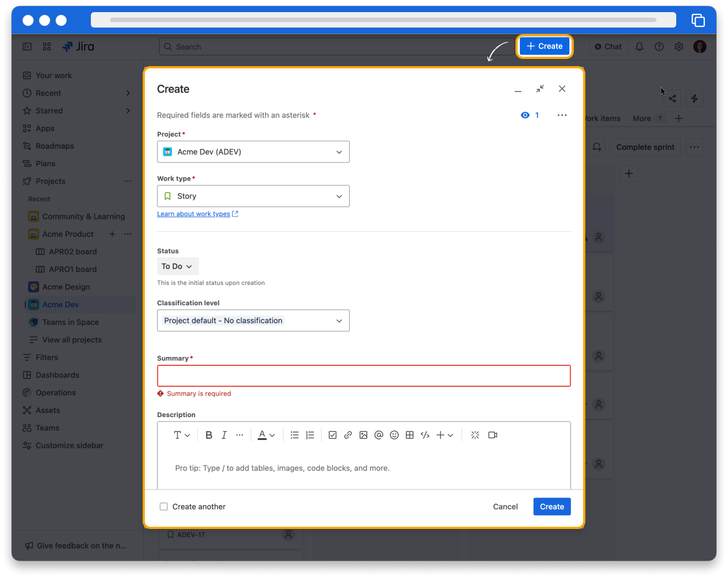728x578 pixels.
Task: Open the emoji picker in description toolbar
Action: tap(394, 435)
